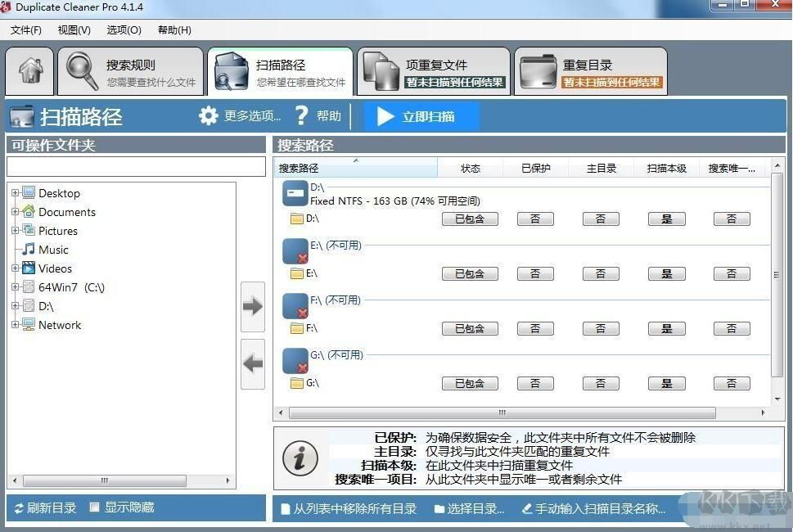
Task: Click the 项重复文件 duplicate files icon
Action: click(x=381, y=71)
